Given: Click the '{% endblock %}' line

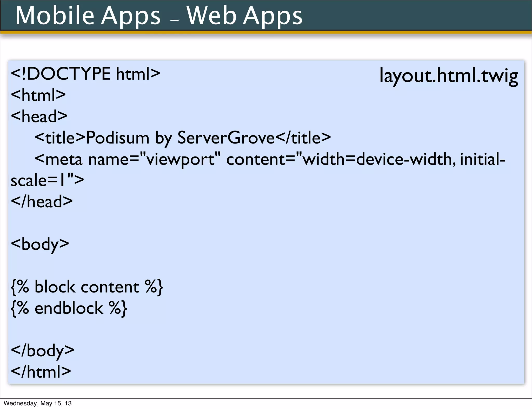Looking at the screenshot, I should pyautogui.click(x=69, y=308).
